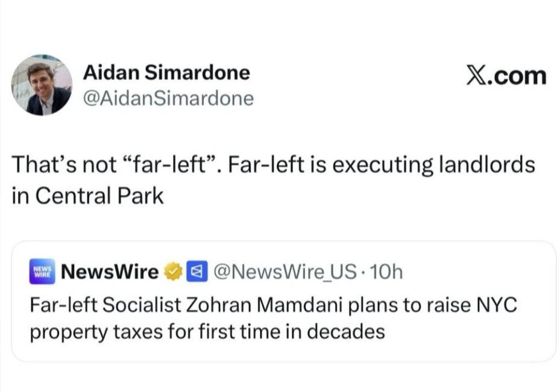Open the NewsWire account name
560x392 pixels.
click(x=110, y=272)
